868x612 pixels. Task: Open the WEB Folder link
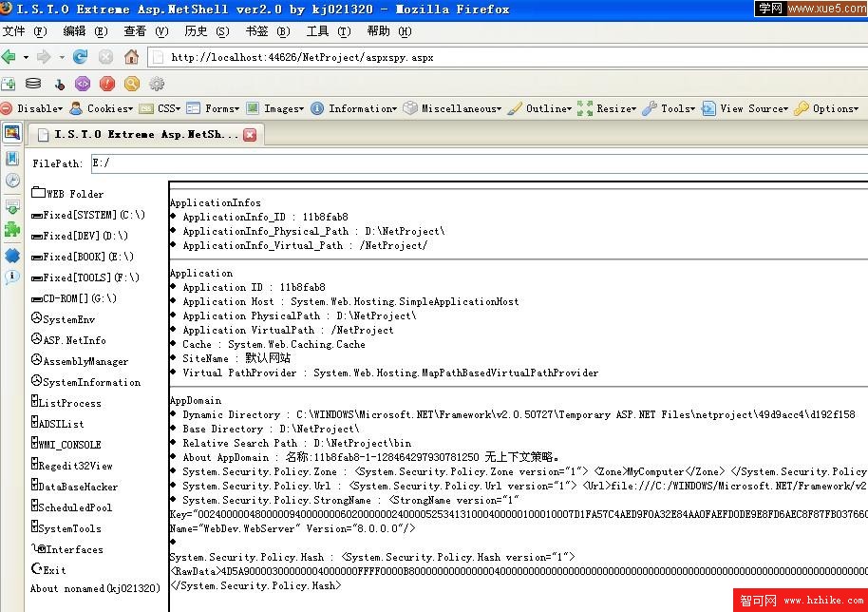pyautogui.click(x=67, y=194)
